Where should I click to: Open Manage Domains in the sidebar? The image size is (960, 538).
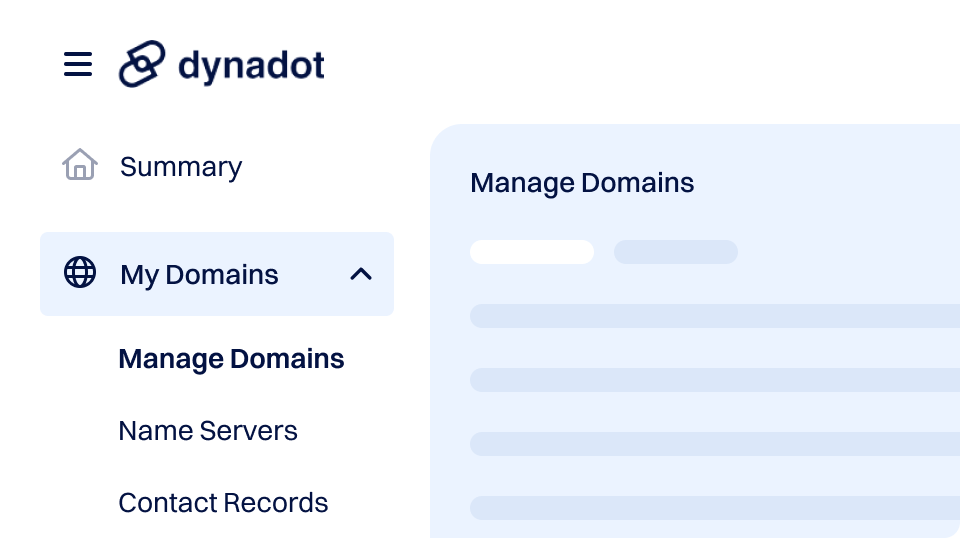tap(231, 359)
